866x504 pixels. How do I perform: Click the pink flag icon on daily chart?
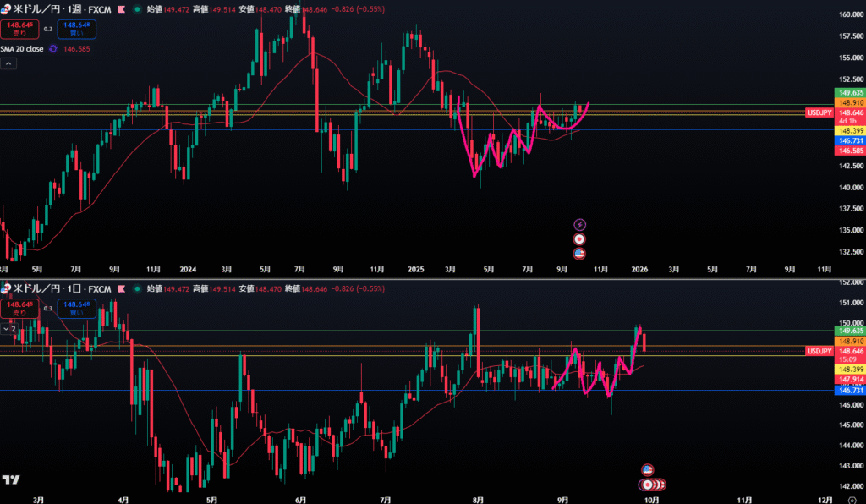121,289
